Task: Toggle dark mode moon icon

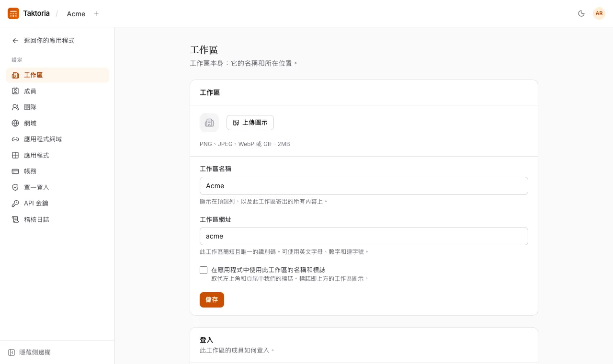Action: point(581,13)
